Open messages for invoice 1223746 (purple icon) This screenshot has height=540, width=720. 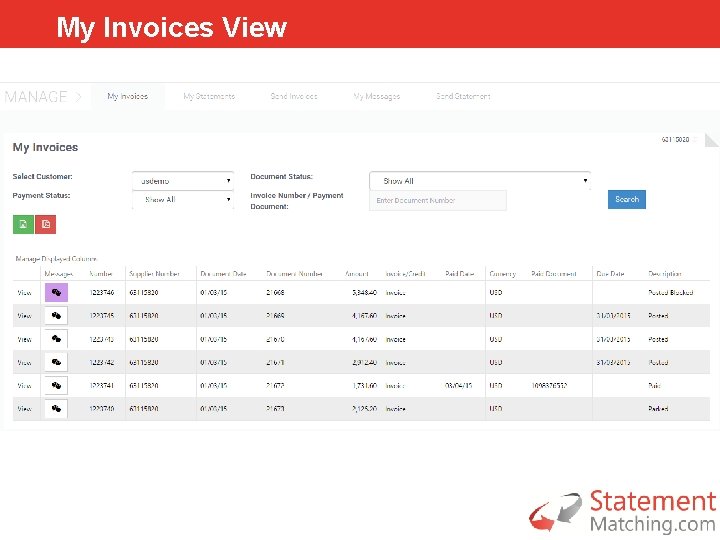(56, 292)
